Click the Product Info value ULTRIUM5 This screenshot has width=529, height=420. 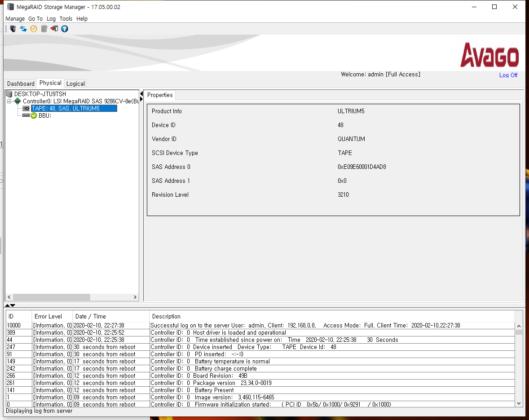click(351, 111)
